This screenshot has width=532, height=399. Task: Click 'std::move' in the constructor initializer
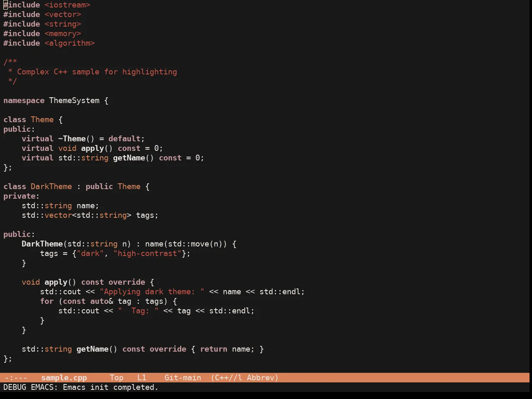point(189,244)
